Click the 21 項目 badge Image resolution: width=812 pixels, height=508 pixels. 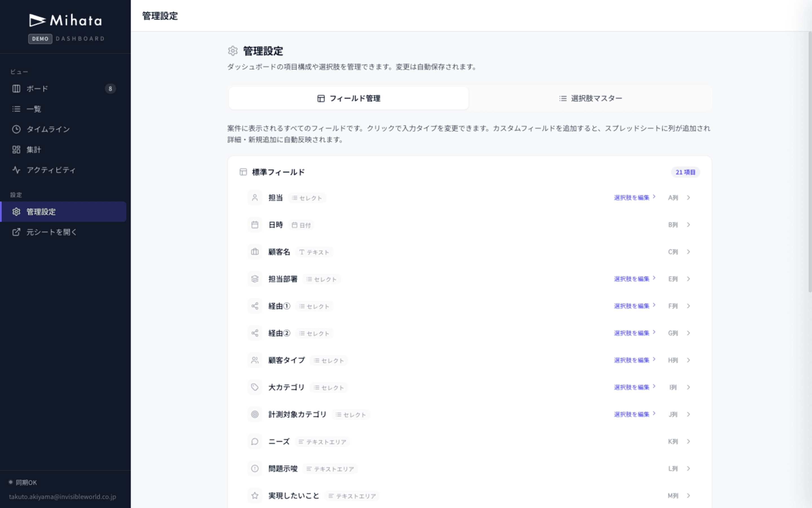[x=685, y=172]
